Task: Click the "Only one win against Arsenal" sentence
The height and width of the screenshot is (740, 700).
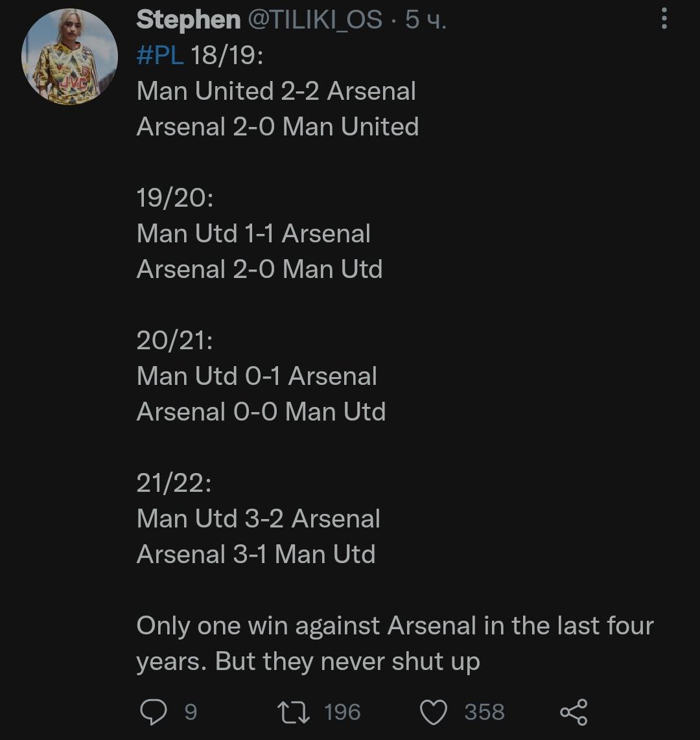Action: tap(395, 627)
